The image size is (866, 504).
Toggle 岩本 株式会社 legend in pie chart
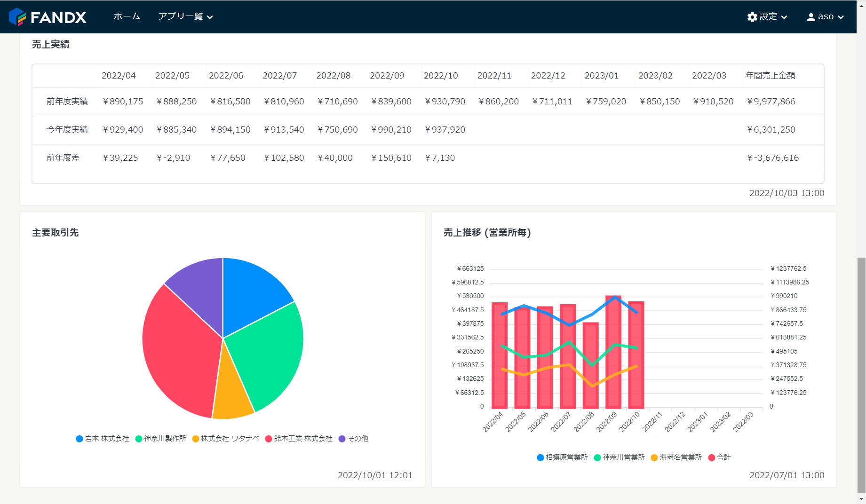coord(103,439)
